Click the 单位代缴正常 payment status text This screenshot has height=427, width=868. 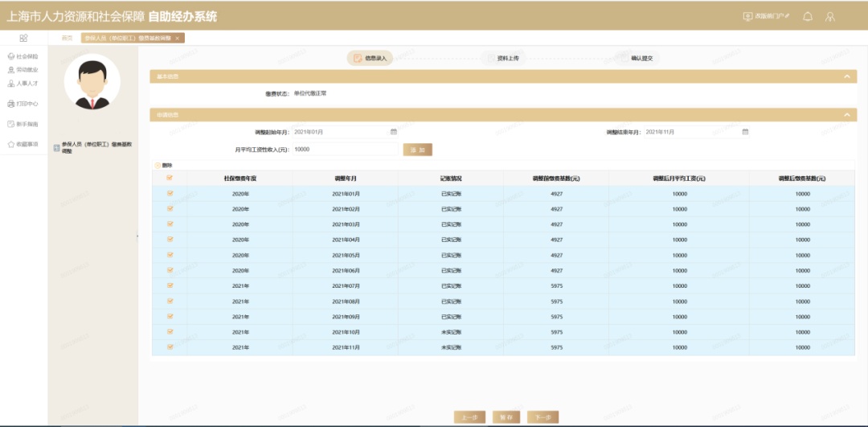pos(310,93)
